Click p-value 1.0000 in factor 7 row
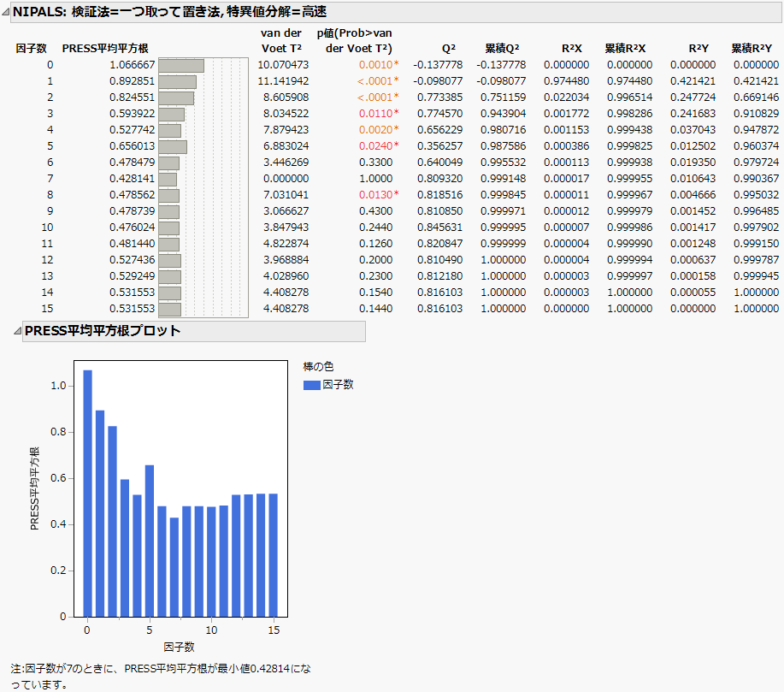The width and height of the screenshot is (784, 692). [x=375, y=179]
